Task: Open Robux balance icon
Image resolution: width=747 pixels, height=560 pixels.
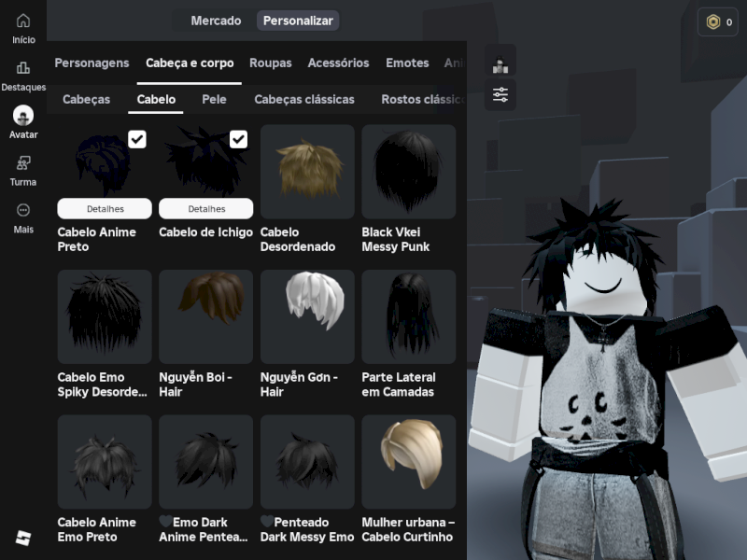Action: coord(713,21)
